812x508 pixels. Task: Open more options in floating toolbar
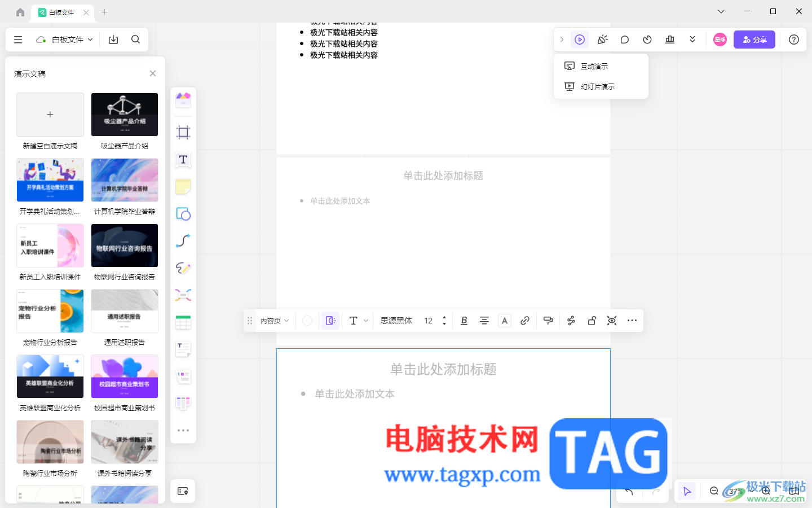click(632, 321)
